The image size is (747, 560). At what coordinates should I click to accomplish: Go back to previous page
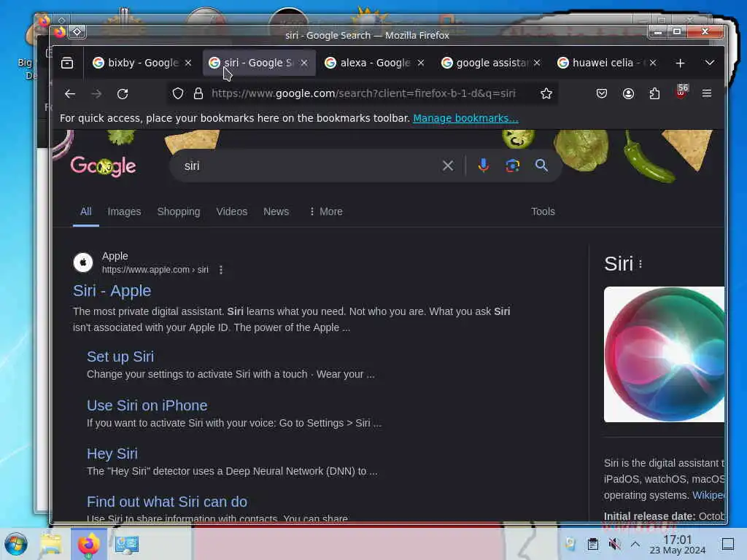(x=69, y=94)
